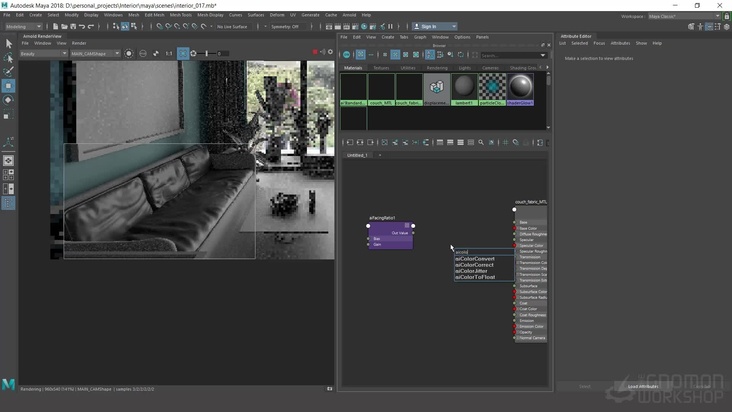Viewport: 732px width, 412px height.
Task: Select the arrow Select tool in toolbox
Action: (x=8, y=43)
